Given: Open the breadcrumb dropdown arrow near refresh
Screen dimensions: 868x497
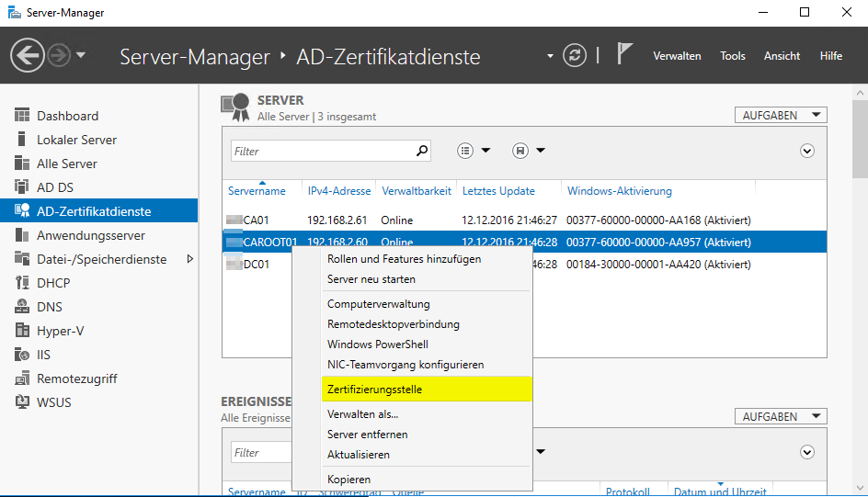Looking at the screenshot, I should pos(550,56).
